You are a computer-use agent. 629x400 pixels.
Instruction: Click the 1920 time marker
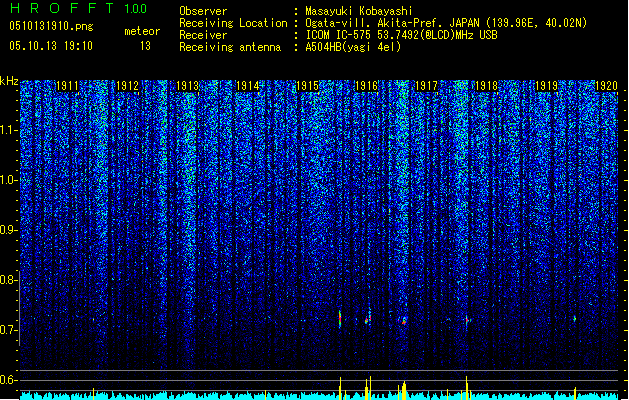click(606, 86)
